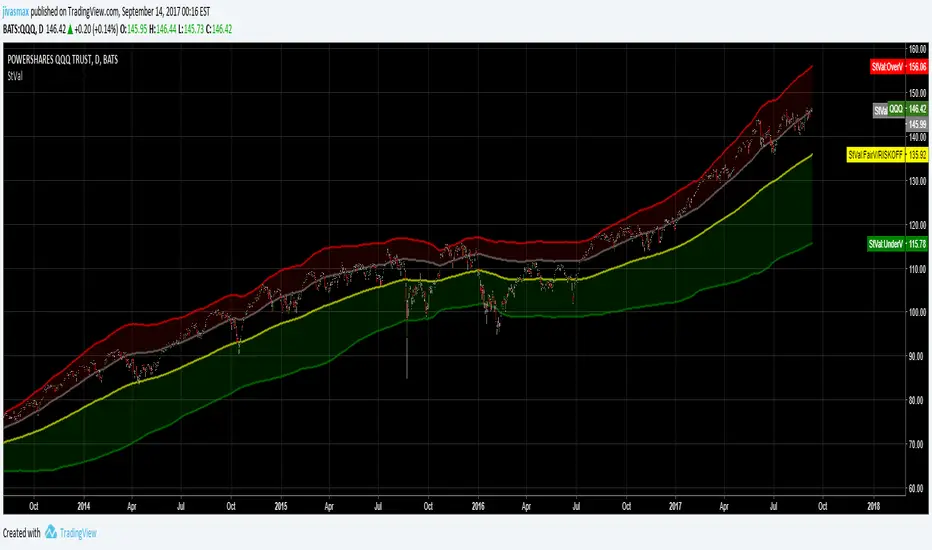Click the 2018 label on time axis
This screenshot has height=550, width=932.
click(x=874, y=506)
